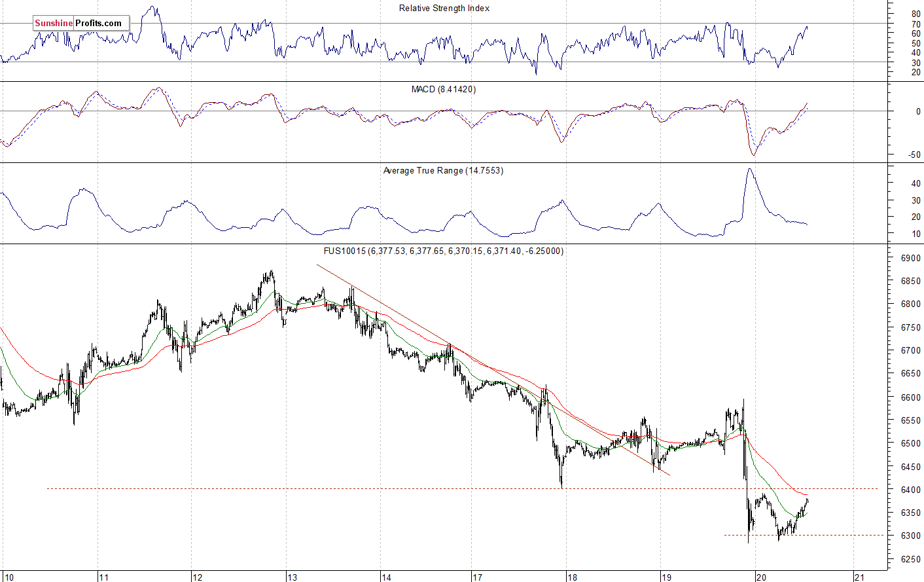Click the FUS10015 price data title
The width and height of the screenshot is (924, 582).
[x=444, y=251]
